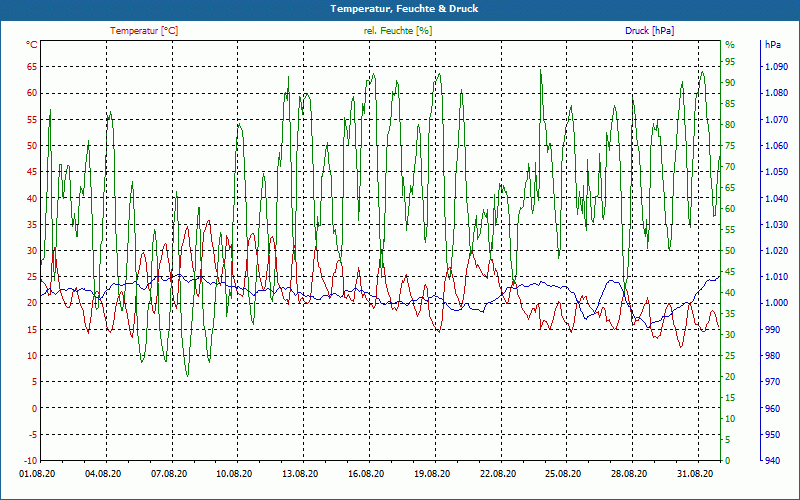800x500 pixels.
Task: Select the red 'Temperatur [°C]' legend label
Action: (x=144, y=31)
